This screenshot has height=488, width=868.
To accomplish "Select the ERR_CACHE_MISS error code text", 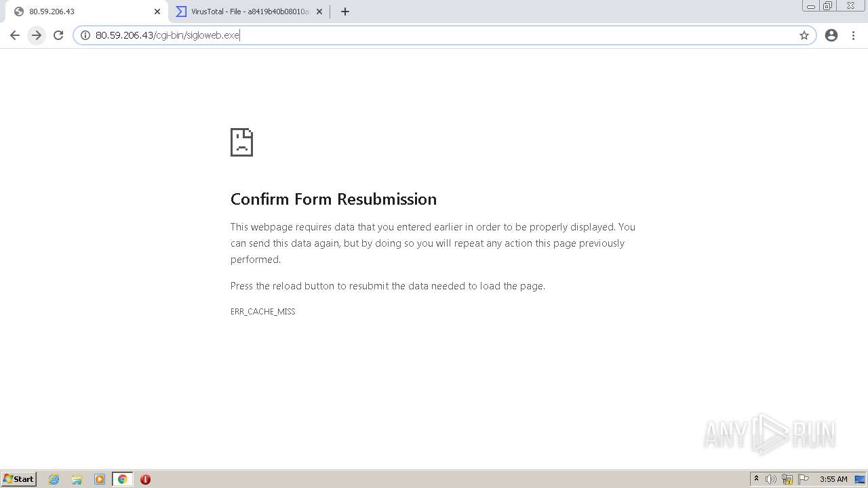I will pyautogui.click(x=263, y=311).
